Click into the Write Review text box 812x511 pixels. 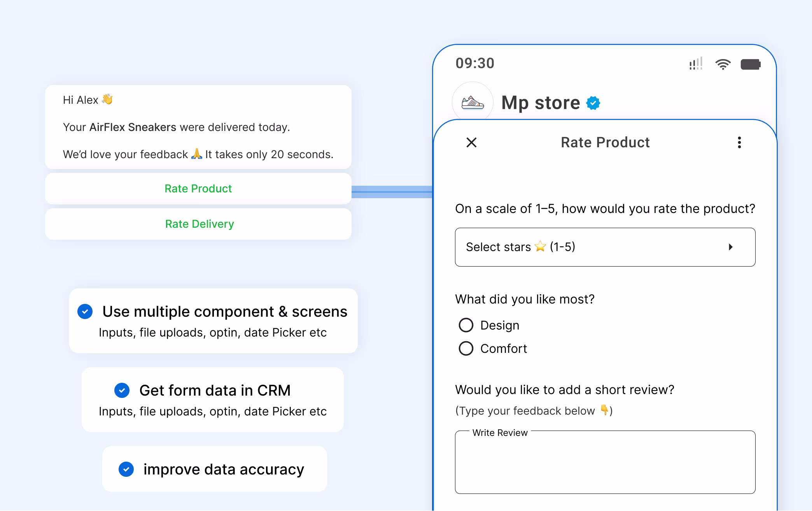point(605,462)
